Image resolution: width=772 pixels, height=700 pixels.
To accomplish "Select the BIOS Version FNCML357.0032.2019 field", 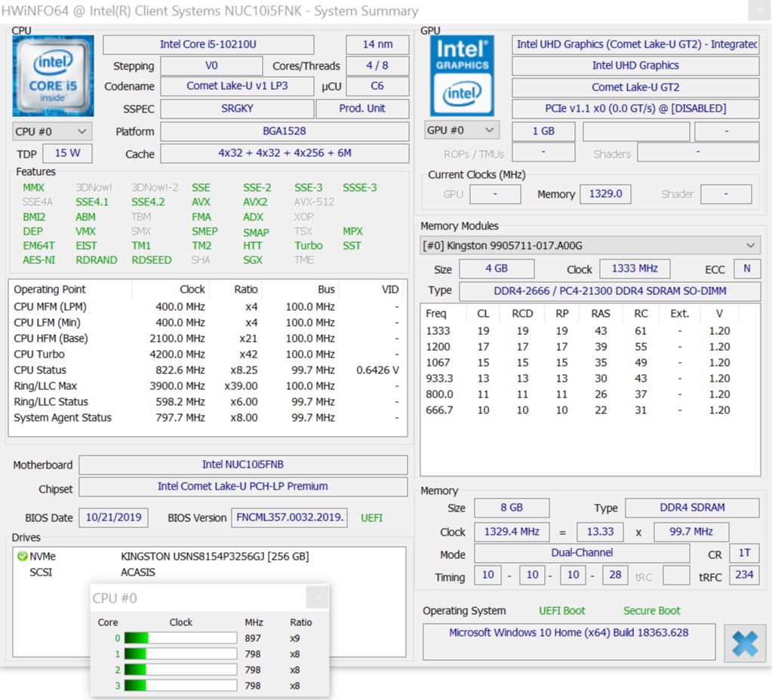I will [x=290, y=517].
